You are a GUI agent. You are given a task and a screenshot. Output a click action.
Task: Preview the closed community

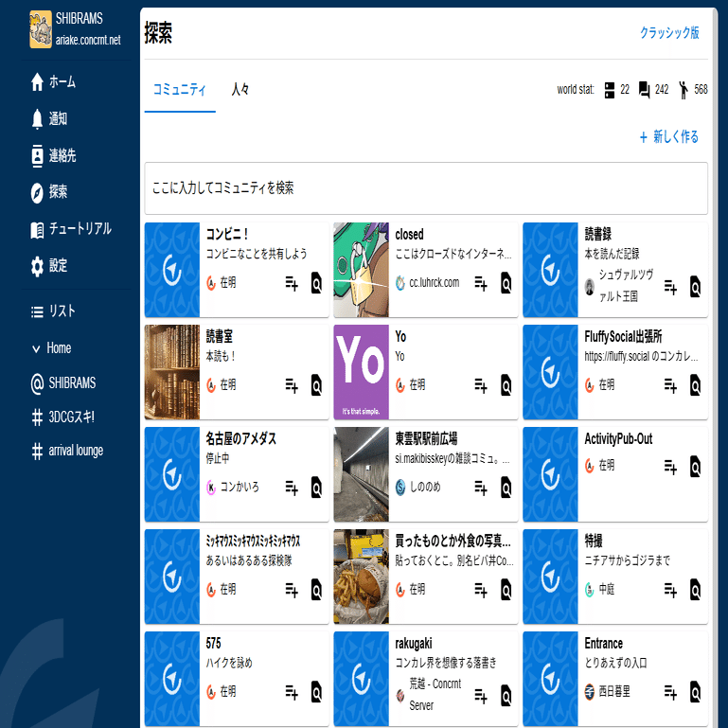pyautogui.click(x=506, y=283)
